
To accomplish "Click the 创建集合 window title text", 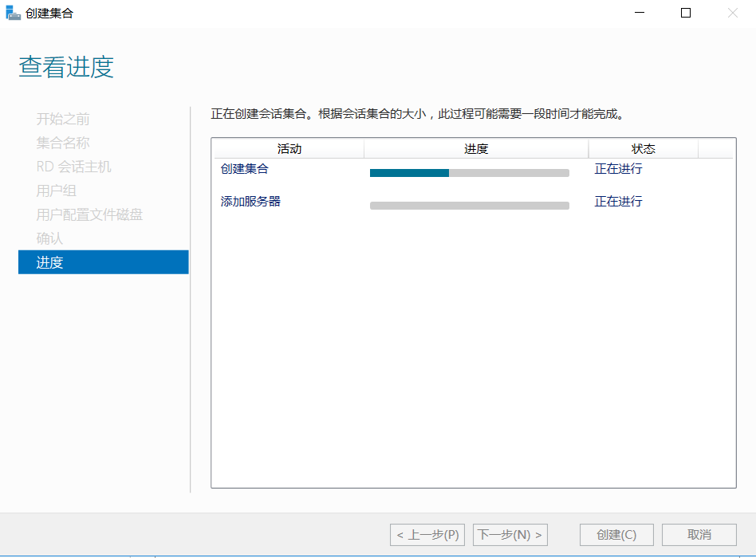I will pos(49,13).
